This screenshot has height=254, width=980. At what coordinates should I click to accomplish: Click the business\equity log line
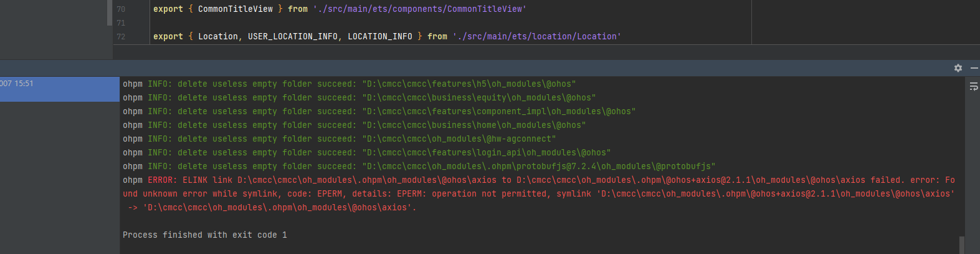[x=359, y=98]
